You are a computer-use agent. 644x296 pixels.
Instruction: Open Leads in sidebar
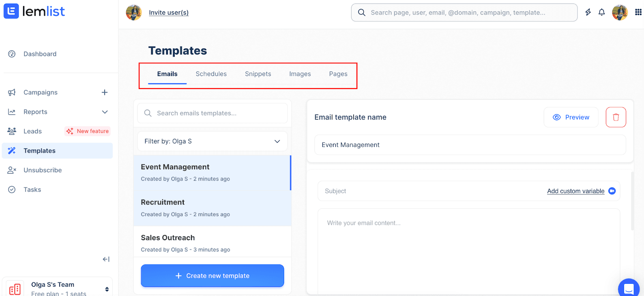pyautogui.click(x=32, y=131)
